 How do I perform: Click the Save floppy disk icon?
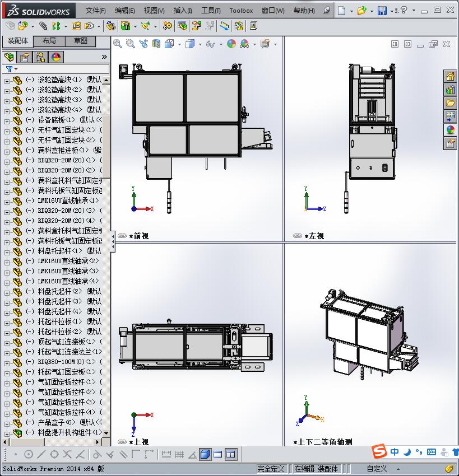382,11
